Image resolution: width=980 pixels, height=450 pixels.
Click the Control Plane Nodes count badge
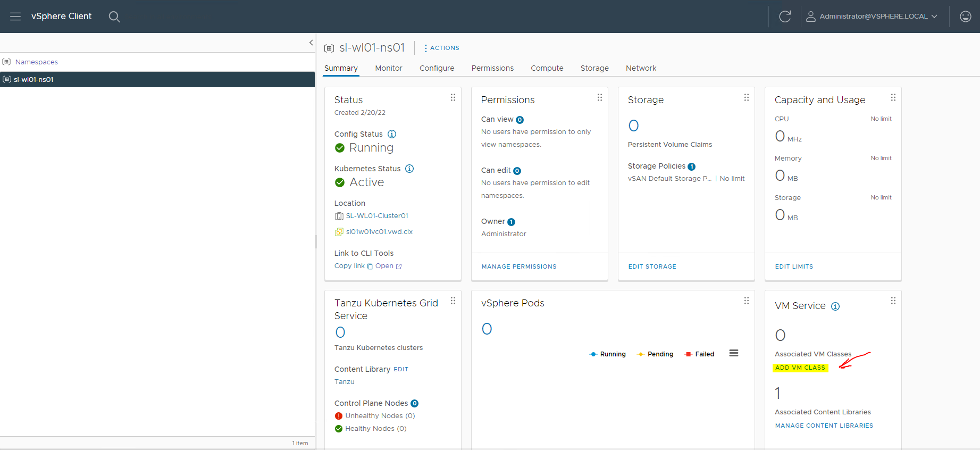pyautogui.click(x=415, y=404)
